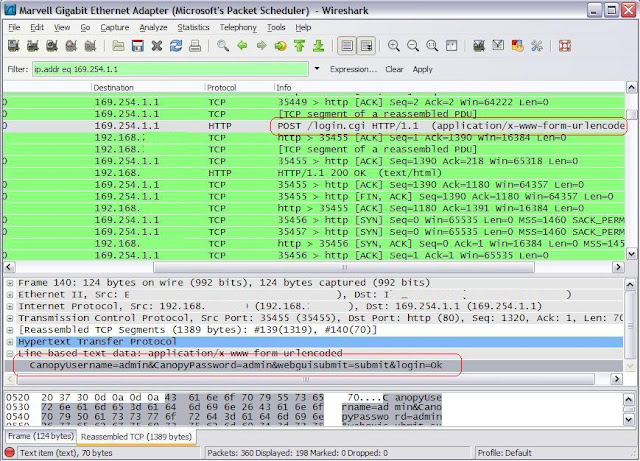Screen dimensions: 640x461
Task: Open the Statistics menu
Action: pos(193,27)
